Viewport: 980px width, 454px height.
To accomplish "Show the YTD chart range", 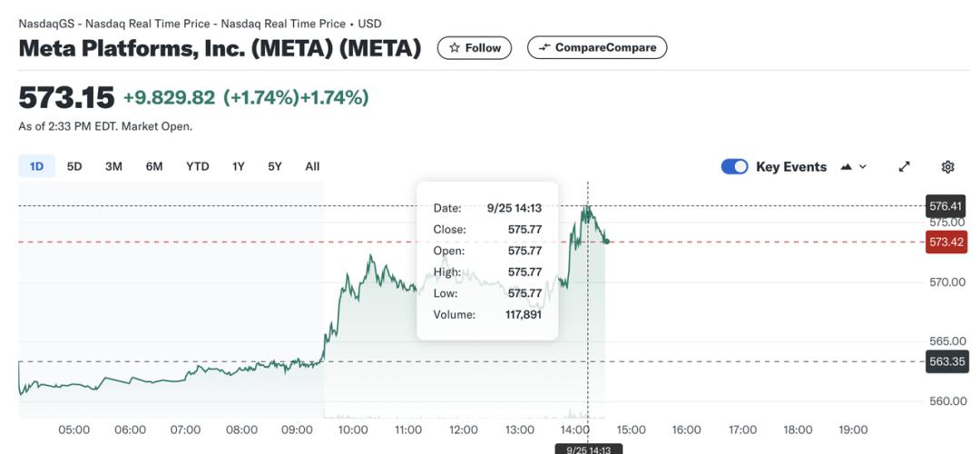I will (197, 166).
